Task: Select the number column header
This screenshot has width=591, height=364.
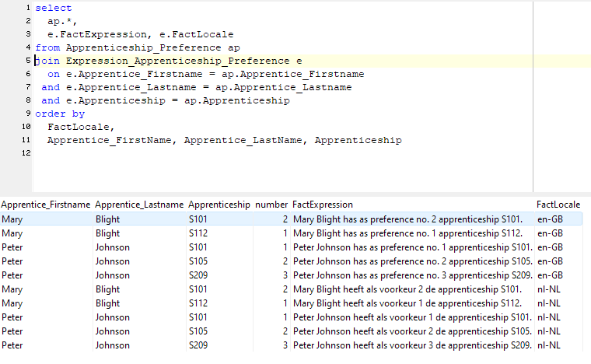Action: [x=271, y=205]
